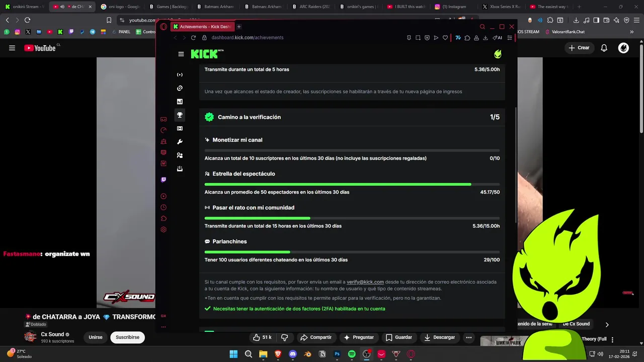Open Opera GX sidebar history clock icon
The image size is (644, 362).
click(x=164, y=207)
